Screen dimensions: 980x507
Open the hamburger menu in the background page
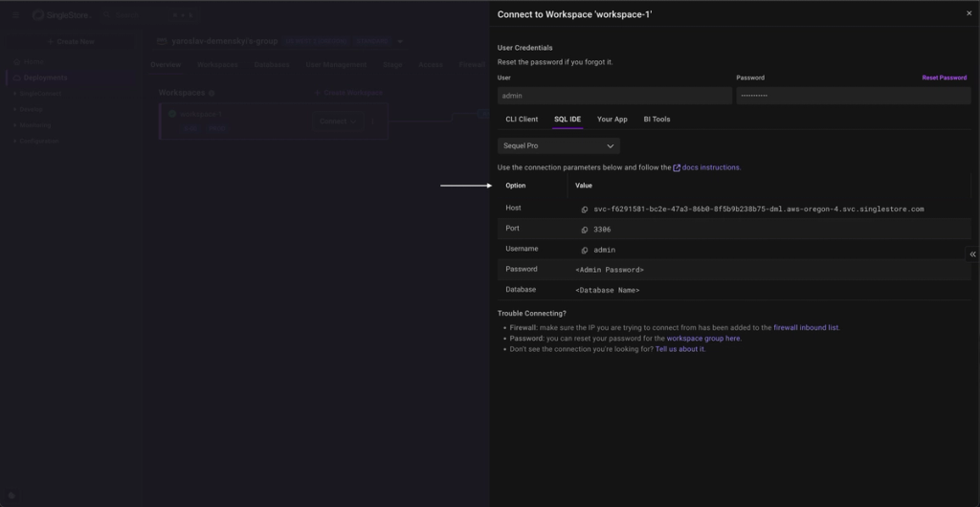[x=16, y=15]
